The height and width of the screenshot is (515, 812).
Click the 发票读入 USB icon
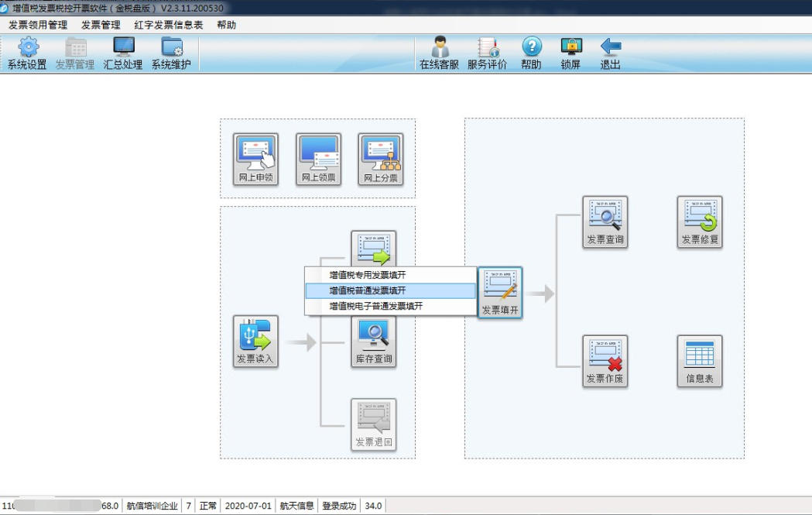255,342
